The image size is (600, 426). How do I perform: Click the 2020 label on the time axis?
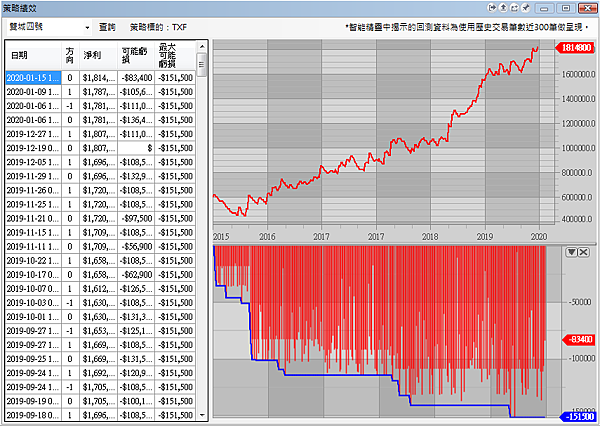[539, 237]
